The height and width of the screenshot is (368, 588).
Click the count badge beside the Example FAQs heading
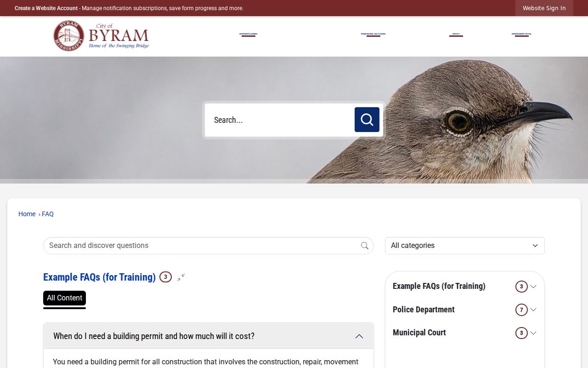[x=165, y=277]
